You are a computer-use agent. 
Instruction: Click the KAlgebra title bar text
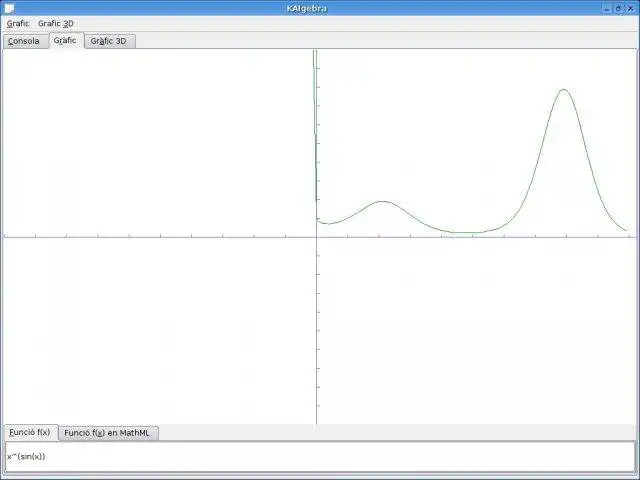307,8
